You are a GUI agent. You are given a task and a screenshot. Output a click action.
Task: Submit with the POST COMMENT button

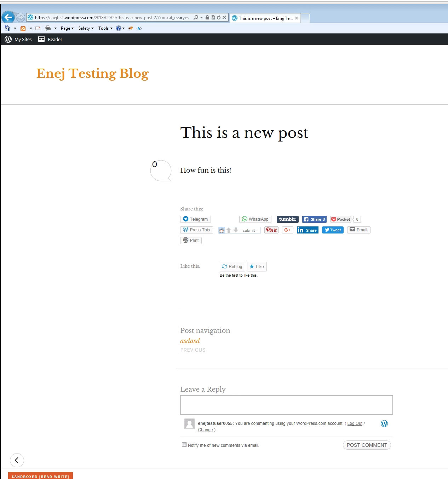pyautogui.click(x=367, y=445)
